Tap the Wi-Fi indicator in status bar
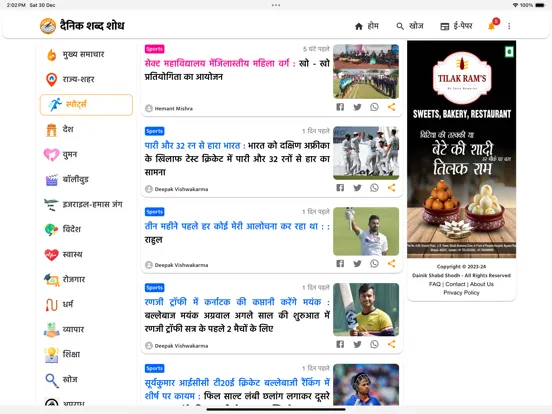 coord(515,5)
